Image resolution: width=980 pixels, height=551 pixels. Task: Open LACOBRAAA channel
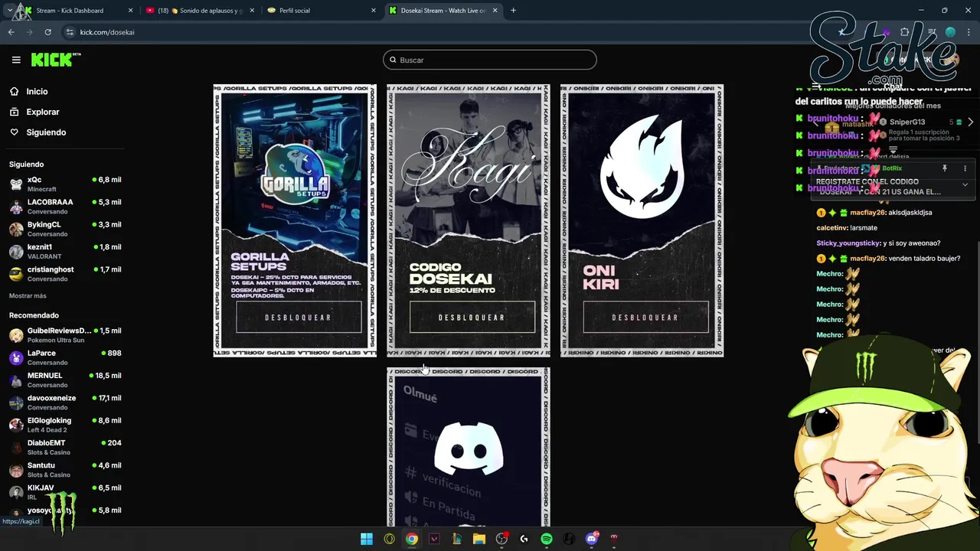point(65,206)
